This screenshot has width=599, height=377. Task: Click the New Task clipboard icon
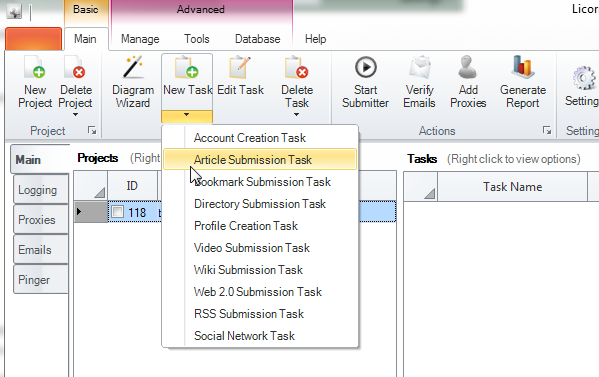coord(187,68)
